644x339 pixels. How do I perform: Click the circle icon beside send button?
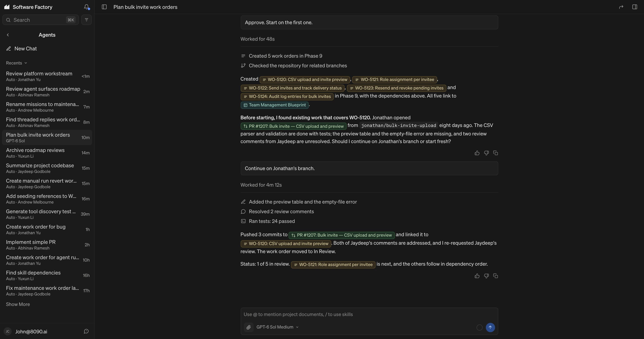(479, 328)
